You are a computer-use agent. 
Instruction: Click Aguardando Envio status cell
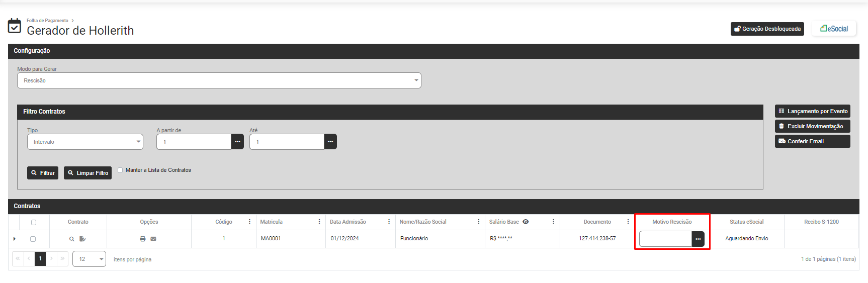click(x=747, y=238)
